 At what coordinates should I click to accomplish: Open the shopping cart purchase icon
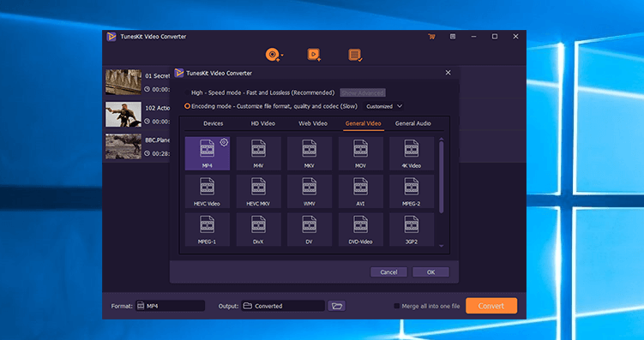point(431,37)
